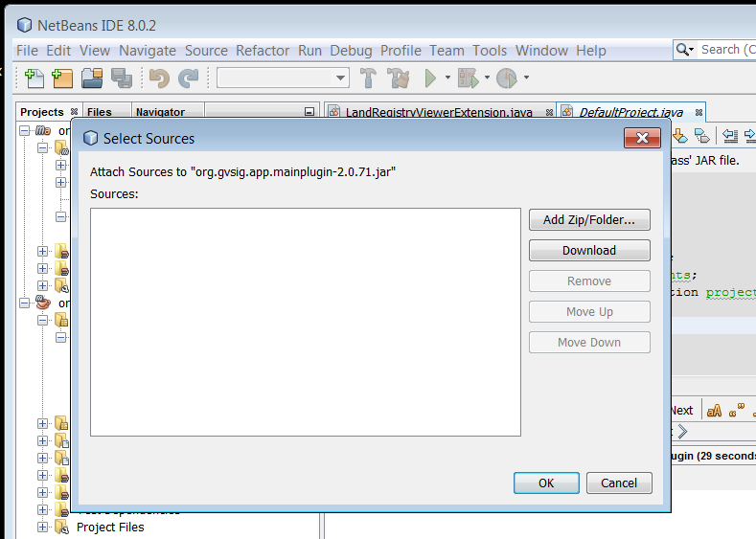This screenshot has width=756, height=539.
Task: Click the Build Project hammer icon
Action: 368,79
